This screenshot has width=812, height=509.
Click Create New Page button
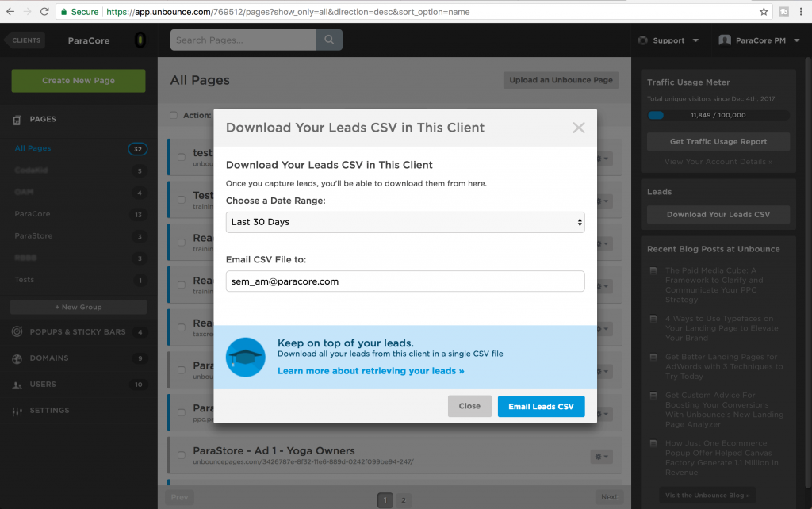(x=79, y=81)
